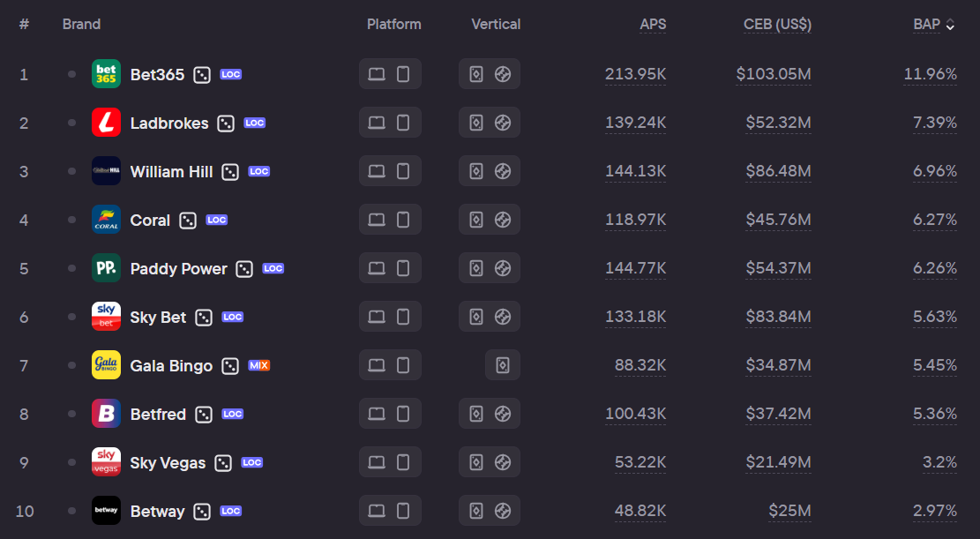Toggle the status dot for Bet365

71,74
